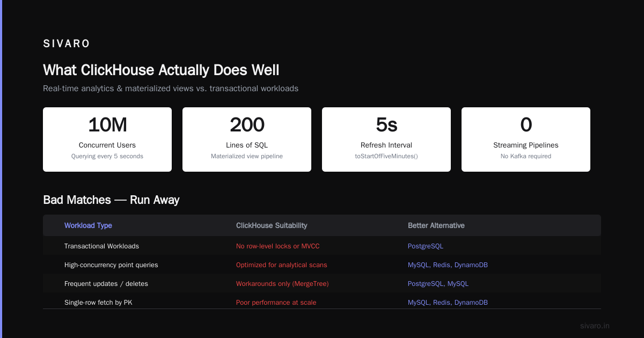Click 'MySQL, Redis, DynamoDB' for point queries
Image resolution: width=644 pixels, height=338 pixels.
click(x=448, y=265)
